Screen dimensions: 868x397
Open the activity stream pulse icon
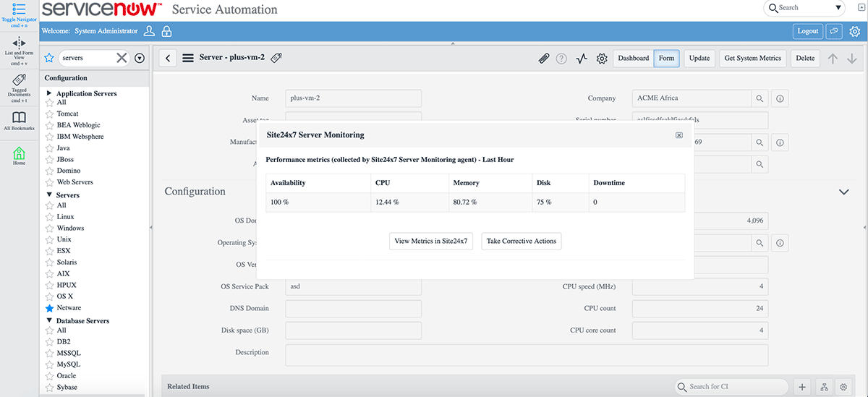[x=582, y=59]
